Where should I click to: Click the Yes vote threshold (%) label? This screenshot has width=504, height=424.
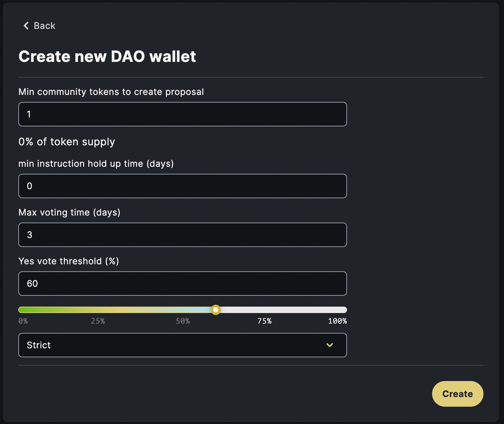point(69,261)
